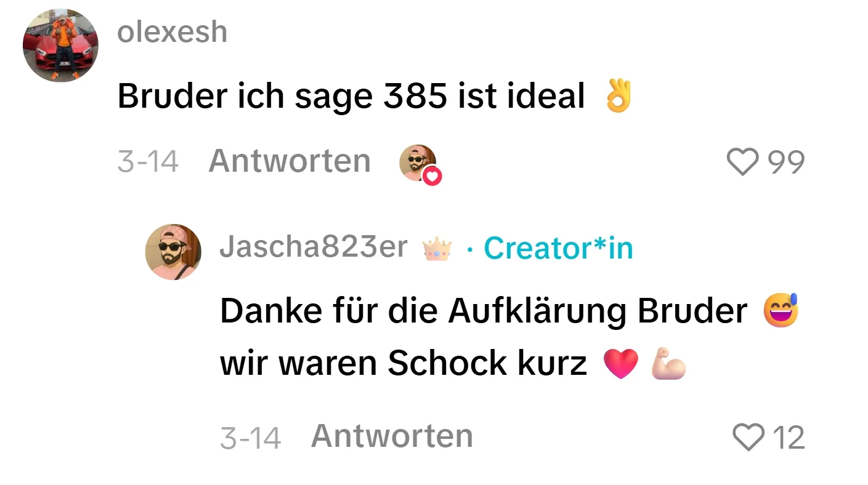Reply to olexesh's comment via Antworten
The image size is (868, 485).
(290, 162)
